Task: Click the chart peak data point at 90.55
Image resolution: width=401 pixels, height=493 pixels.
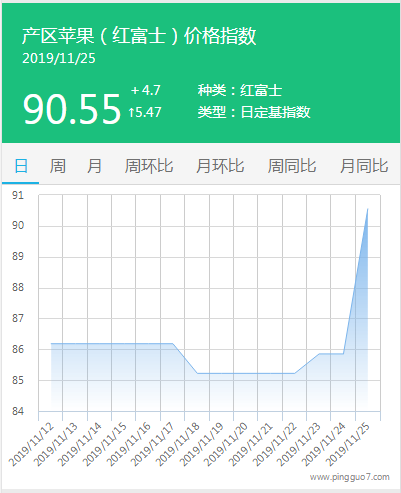Action: [x=368, y=209]
